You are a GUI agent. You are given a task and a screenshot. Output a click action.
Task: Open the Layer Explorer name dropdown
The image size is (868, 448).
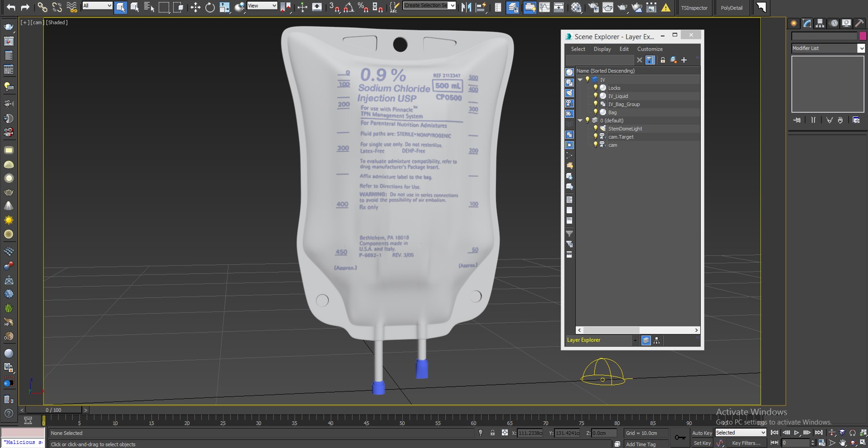click(x=635, y=341)
